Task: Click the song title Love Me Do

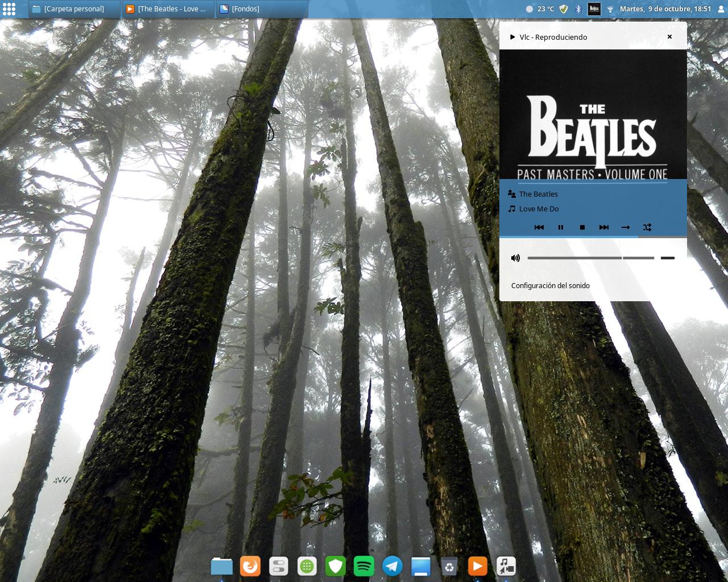Action: tap(539, 209)
